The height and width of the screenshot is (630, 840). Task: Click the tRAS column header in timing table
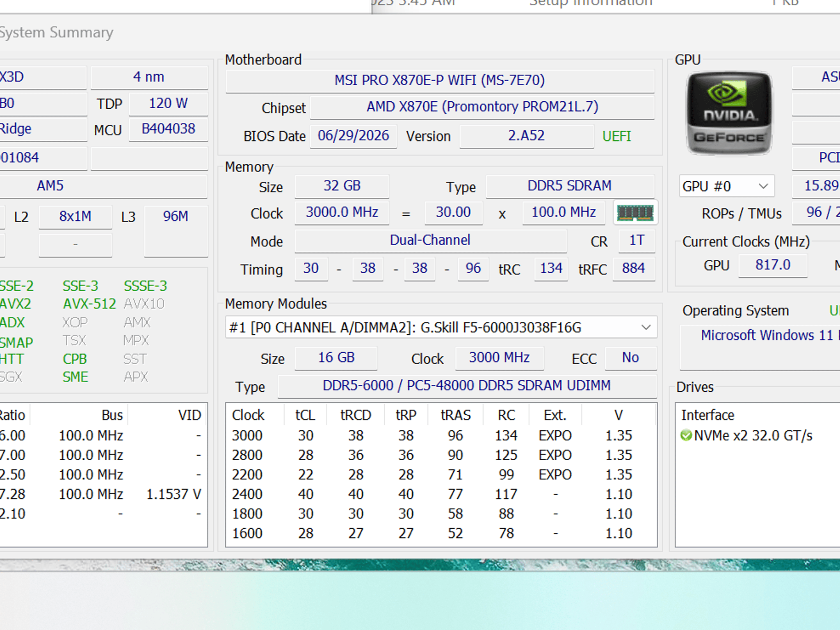456,415
